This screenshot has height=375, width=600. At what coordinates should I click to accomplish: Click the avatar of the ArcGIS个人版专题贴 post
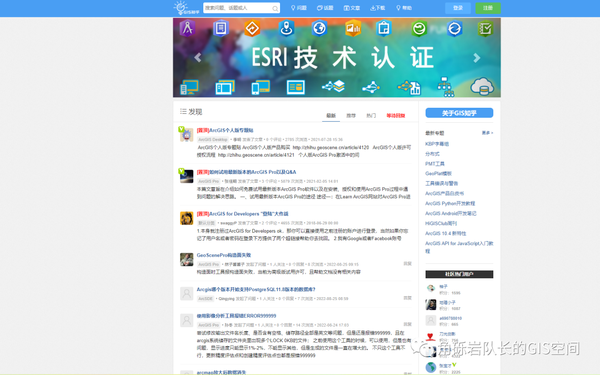point(186,135)
